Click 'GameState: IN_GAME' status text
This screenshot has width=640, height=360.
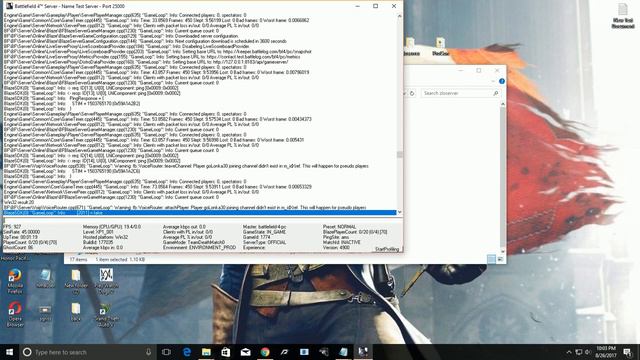tap(264, 232)
